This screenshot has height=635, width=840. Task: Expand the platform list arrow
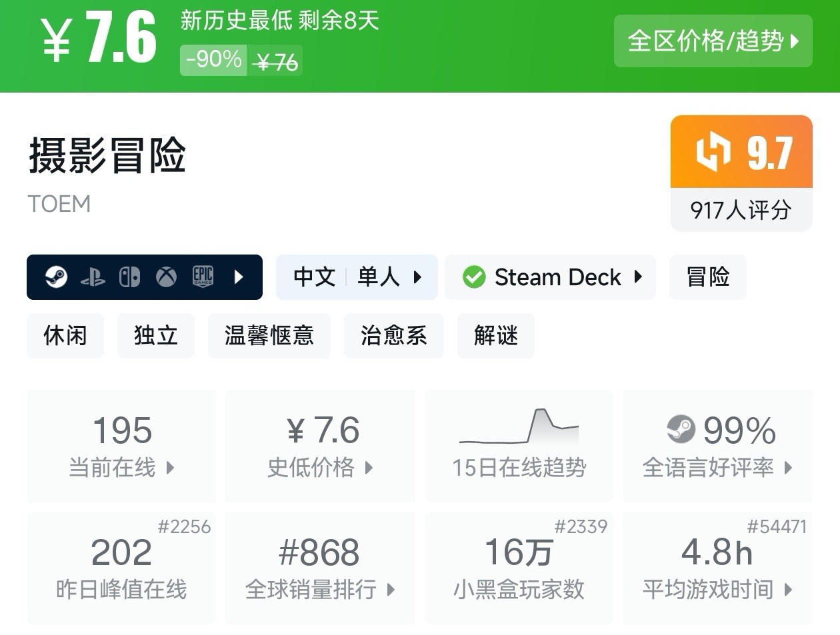pyautogui.click(x=239, y=277)
